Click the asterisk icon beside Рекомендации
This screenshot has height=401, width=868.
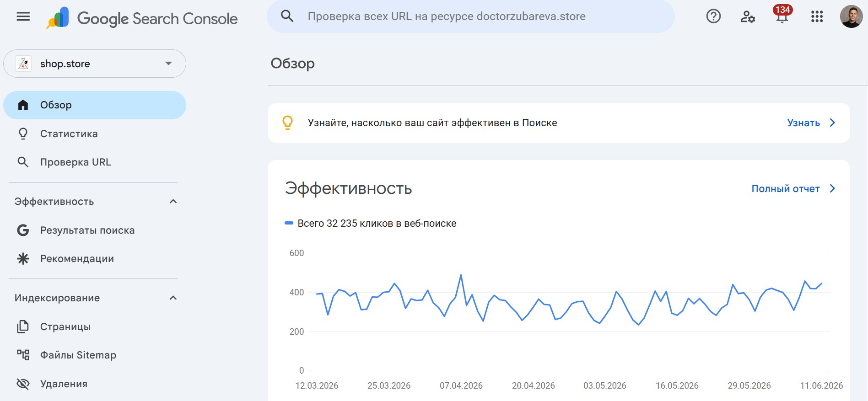pyautogui.click(x=23, y=258)
